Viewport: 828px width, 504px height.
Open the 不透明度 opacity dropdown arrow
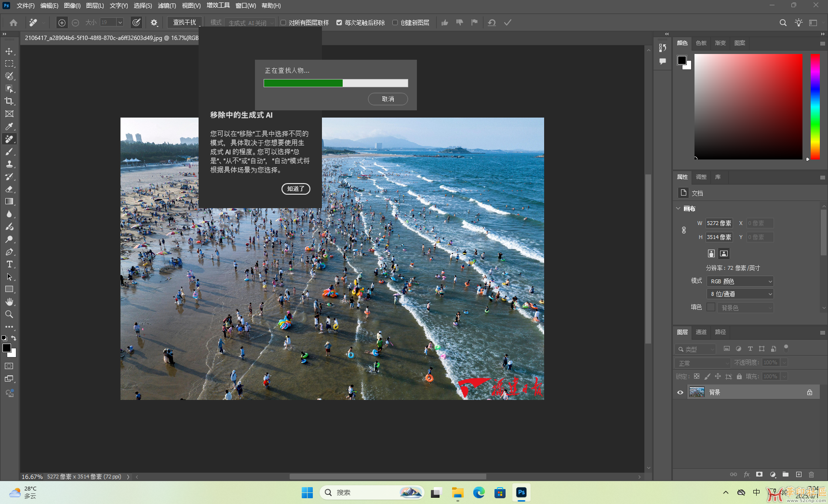coord(784,362)
